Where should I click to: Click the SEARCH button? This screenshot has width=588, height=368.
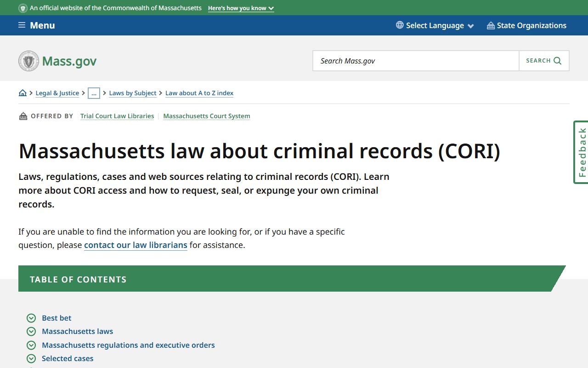[544, 61]
